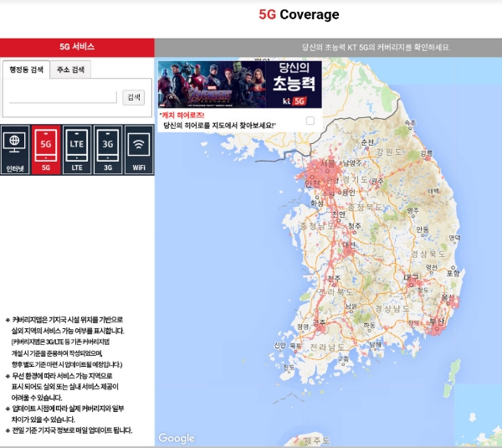This screenshot has width=502, height=448.
Task: Click the 5G Coverage page title
Action: [299, 14]
